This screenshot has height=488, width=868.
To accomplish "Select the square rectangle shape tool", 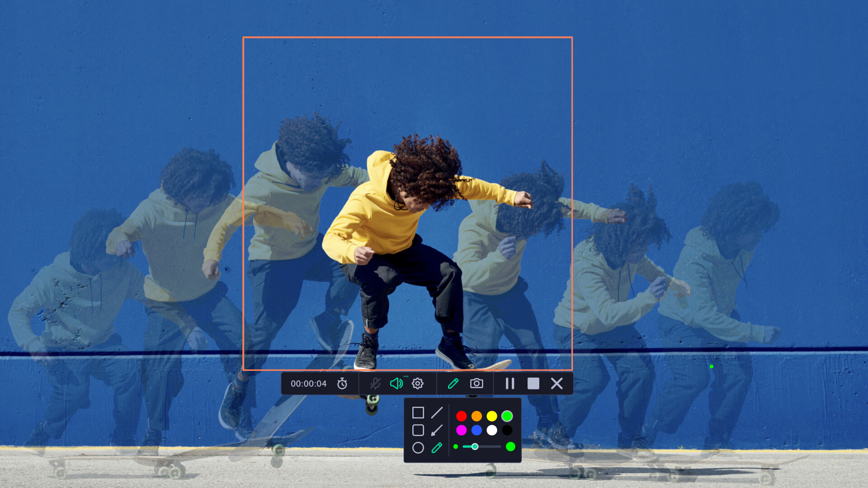I will coord(418,413).
